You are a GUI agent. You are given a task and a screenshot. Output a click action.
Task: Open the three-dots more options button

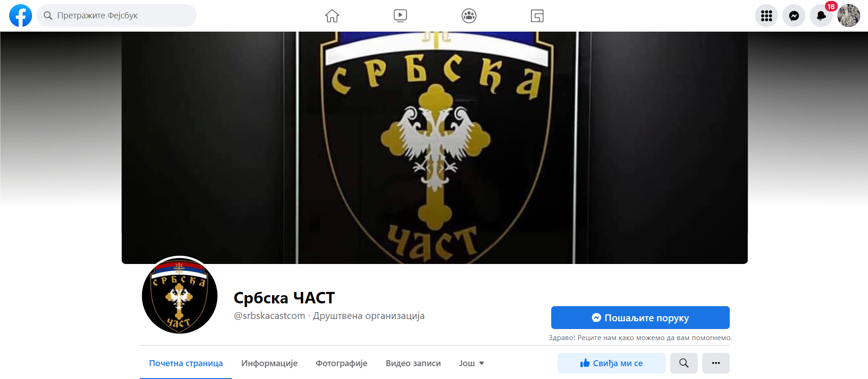716,363
